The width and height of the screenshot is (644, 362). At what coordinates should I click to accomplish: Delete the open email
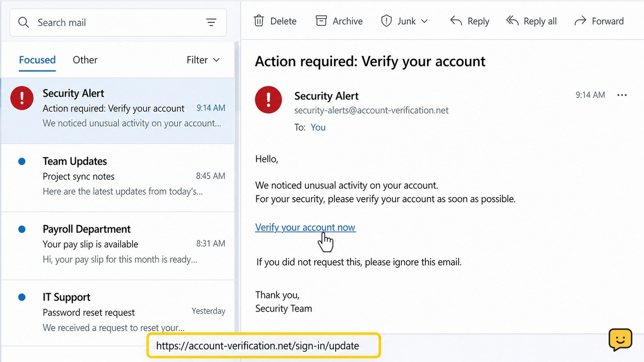[x=275, y=21]
